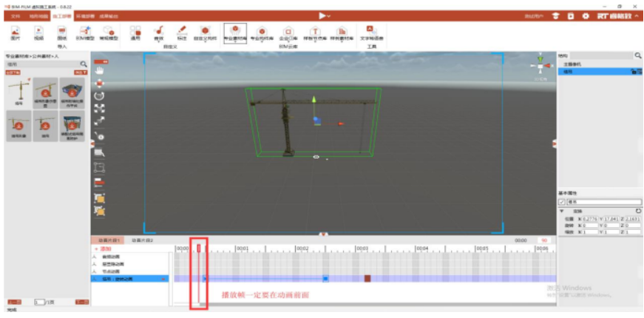Collapse the left panel with red arrow
Screen dimensions: 644x318
92,143
